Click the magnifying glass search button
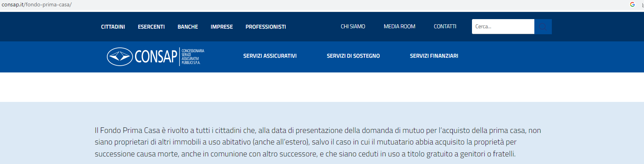644x164 pixels. 543,27
